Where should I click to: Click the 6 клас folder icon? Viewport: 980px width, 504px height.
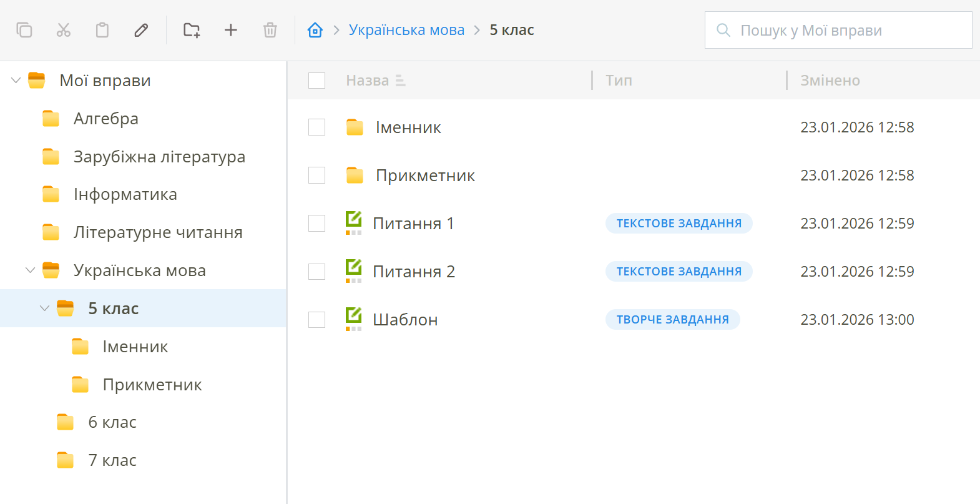click(66, 422)
